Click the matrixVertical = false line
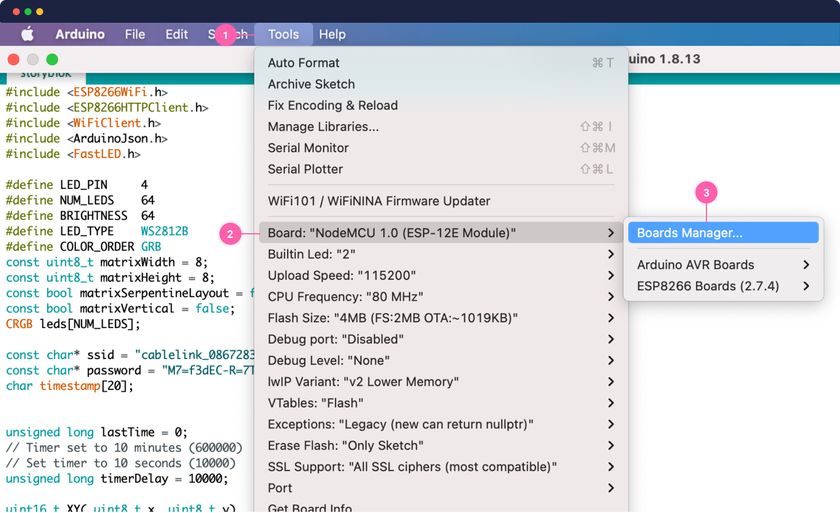The height and width of the screenshot is (513, 840). tap(120, 309)
